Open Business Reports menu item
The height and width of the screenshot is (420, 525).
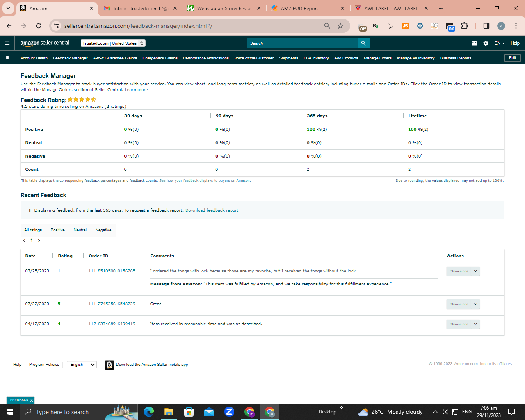pyautogui.click(x=456, y=58)
